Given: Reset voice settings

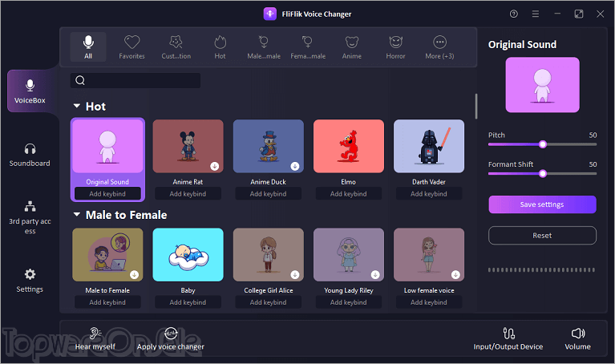Looking at the screenshot, I should pos(543,236).
